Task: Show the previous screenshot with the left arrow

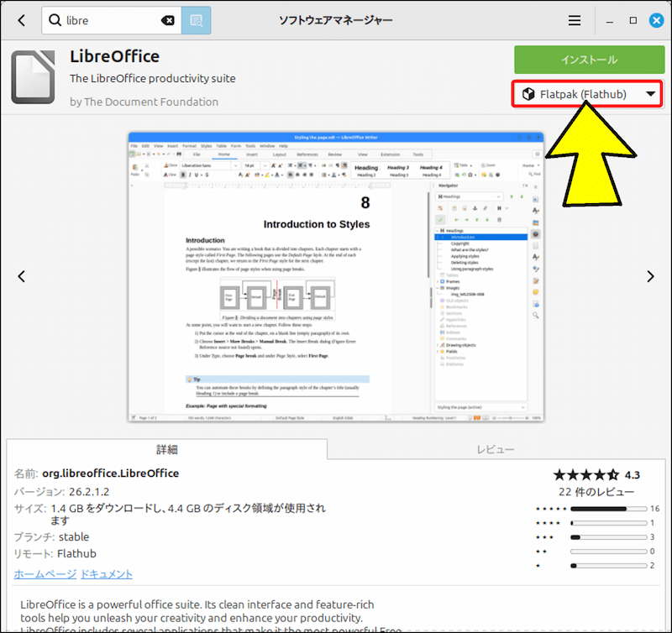Action: click(x=22, y=275)
